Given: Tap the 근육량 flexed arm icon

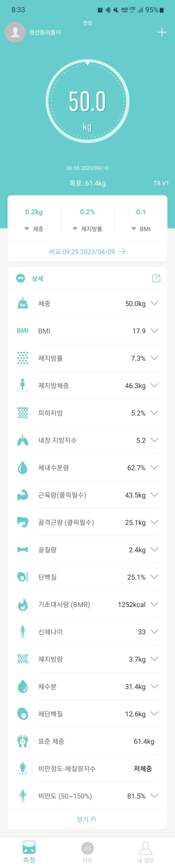Looking at the screenshot, I should tap(23, 495).
